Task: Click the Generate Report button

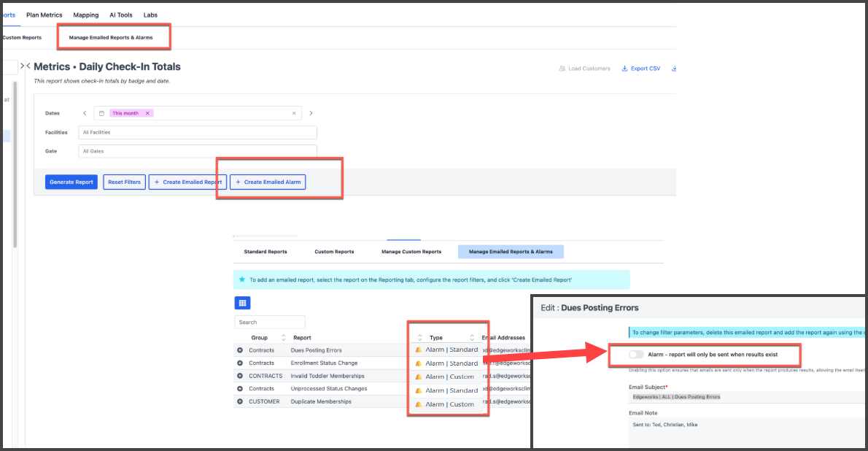Action: 71,182
